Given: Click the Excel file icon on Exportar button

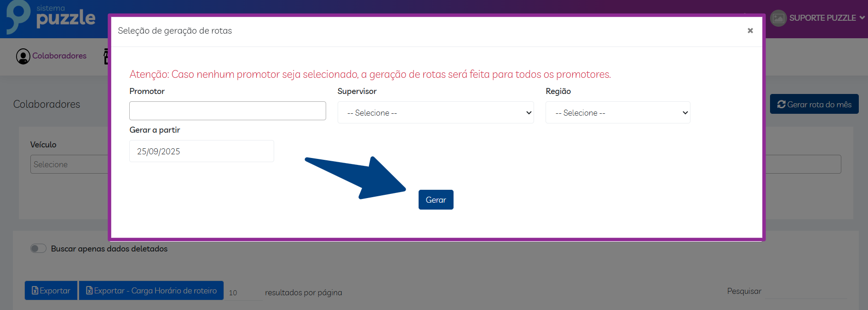Looking at the screenshot, I should 35,291.
